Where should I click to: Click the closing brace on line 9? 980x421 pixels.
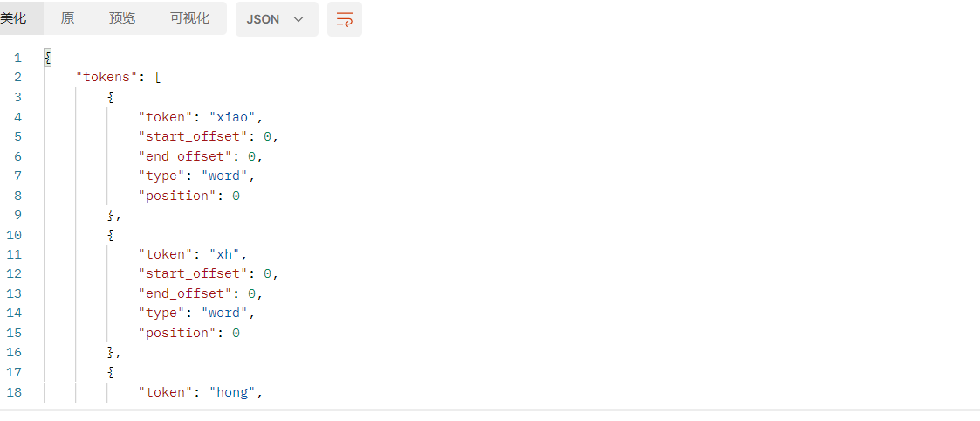click(x=111, y=215)
